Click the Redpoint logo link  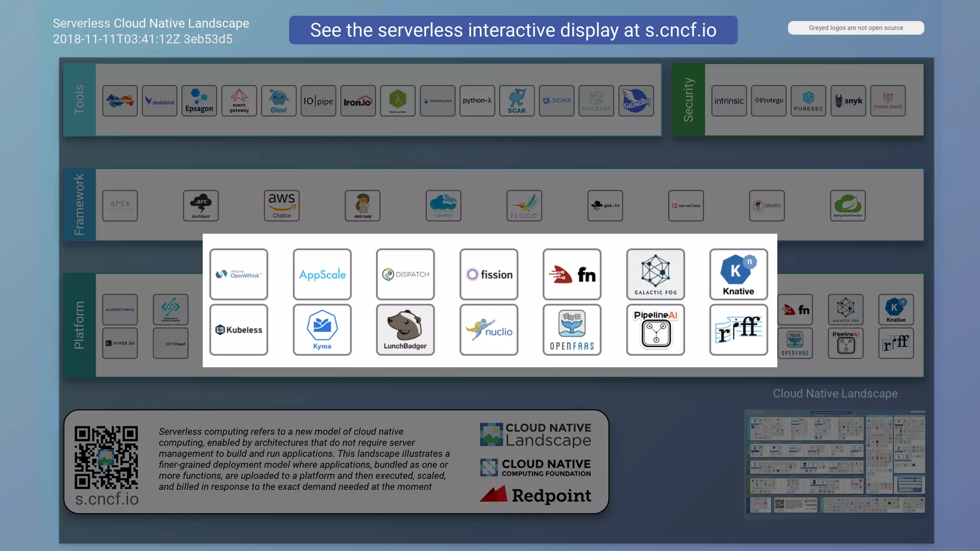[535, 496]
